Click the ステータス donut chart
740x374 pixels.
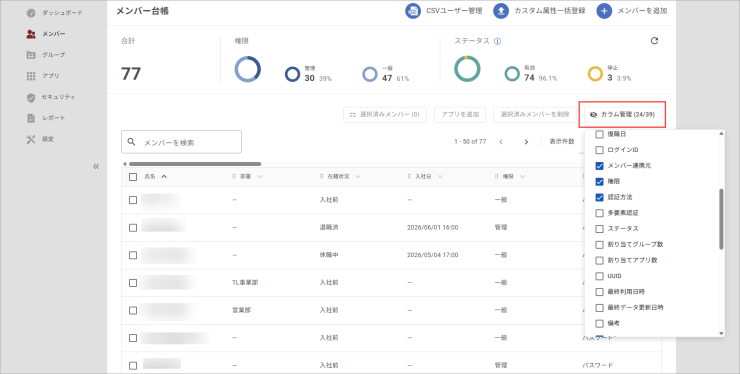[x=467, y=68]
